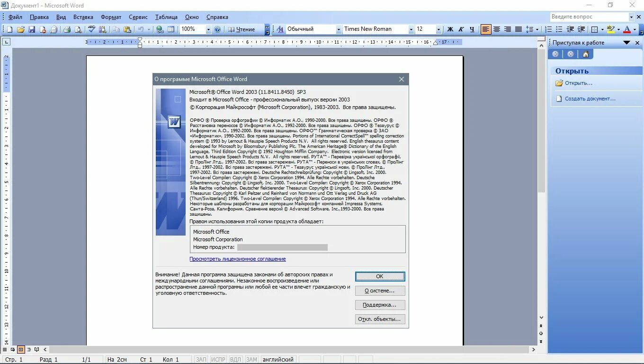
Task: Open the Таблица menu
Action: (x=166, y=17)
